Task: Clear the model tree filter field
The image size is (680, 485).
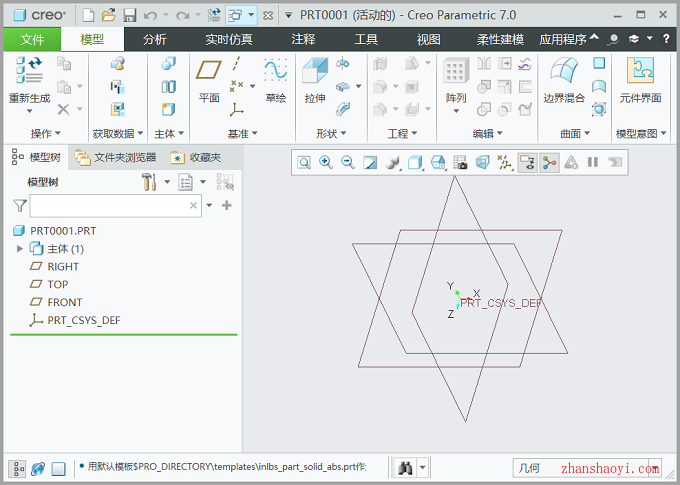Action: tap(193, 206)
